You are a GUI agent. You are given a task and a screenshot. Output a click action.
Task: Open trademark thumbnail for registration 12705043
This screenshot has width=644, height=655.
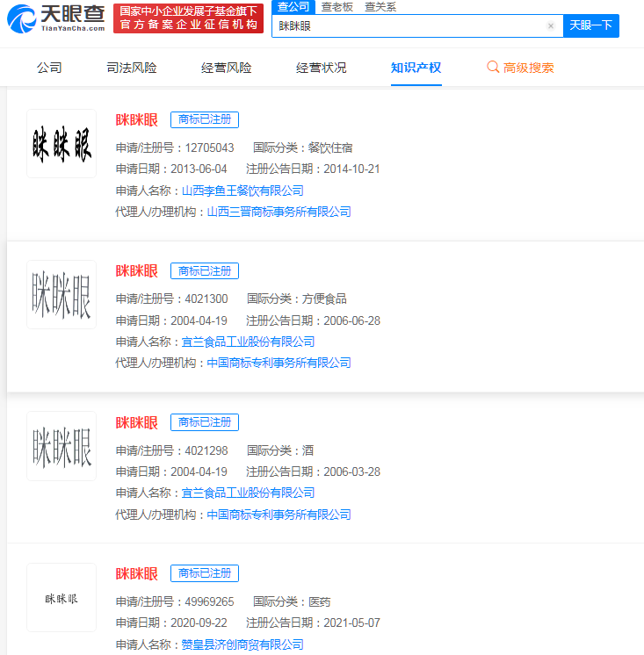coord(62,144)
